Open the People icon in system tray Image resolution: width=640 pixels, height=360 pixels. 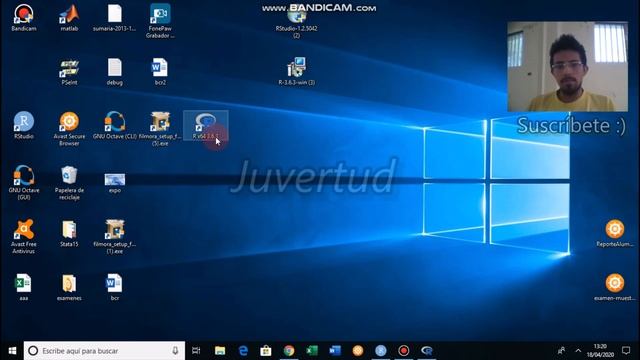pyautogui.click(x=562, y=351)
